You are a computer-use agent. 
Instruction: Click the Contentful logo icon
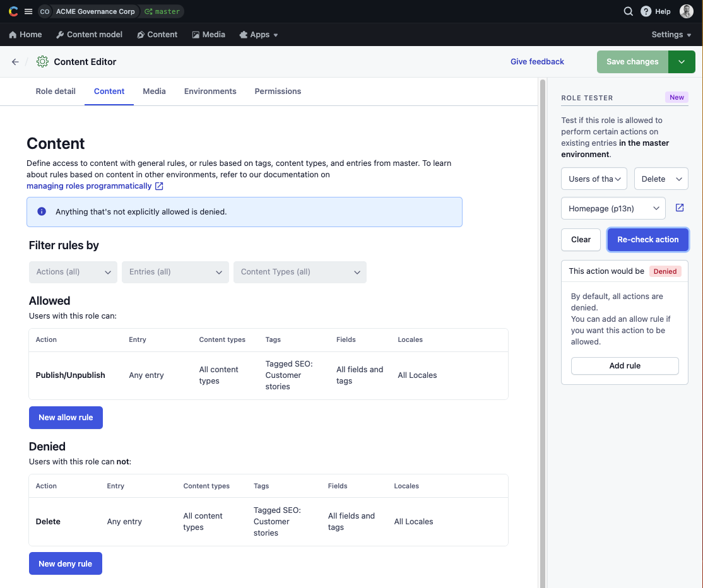click(x=13, y=11)
